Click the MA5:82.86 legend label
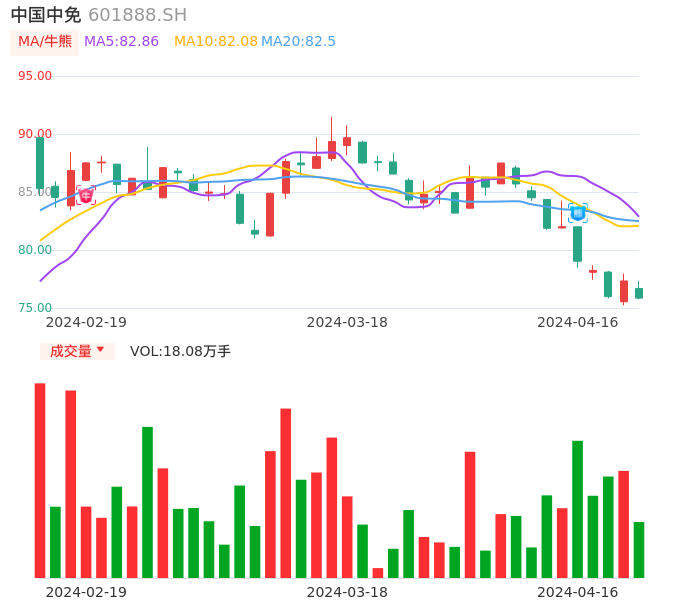Viewport: 686px width, 606px height. (x=121, y=42)
